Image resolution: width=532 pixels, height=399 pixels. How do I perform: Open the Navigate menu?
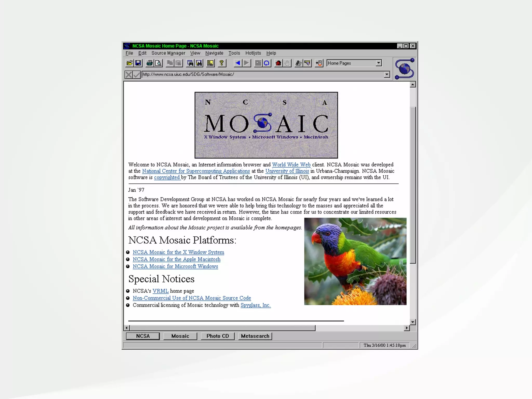coord(214,53)
